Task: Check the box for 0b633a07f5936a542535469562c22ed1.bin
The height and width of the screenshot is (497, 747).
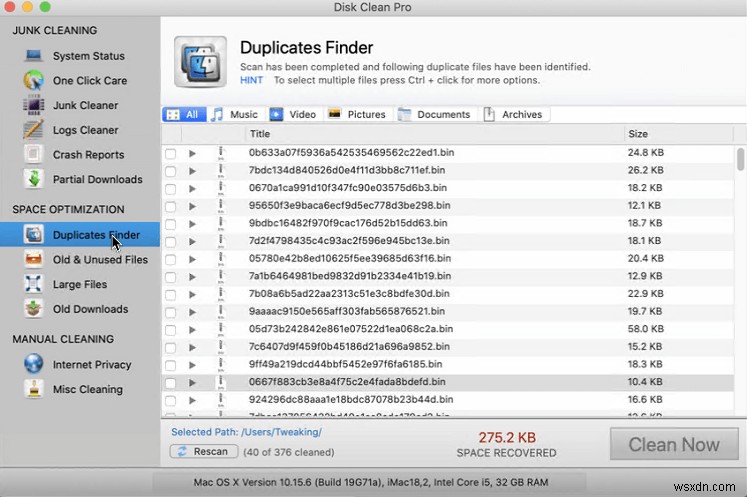Action: [x=170, y=153]
